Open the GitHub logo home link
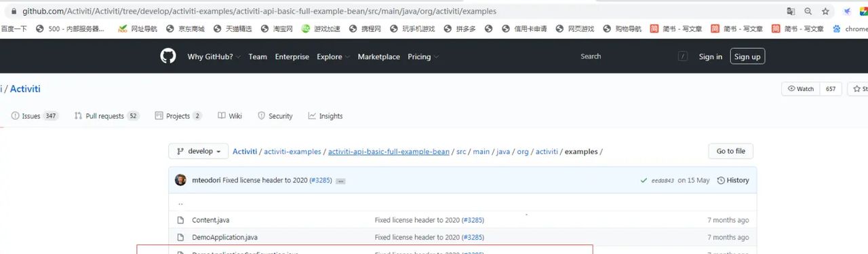868x254 pixels. [168, 56]
